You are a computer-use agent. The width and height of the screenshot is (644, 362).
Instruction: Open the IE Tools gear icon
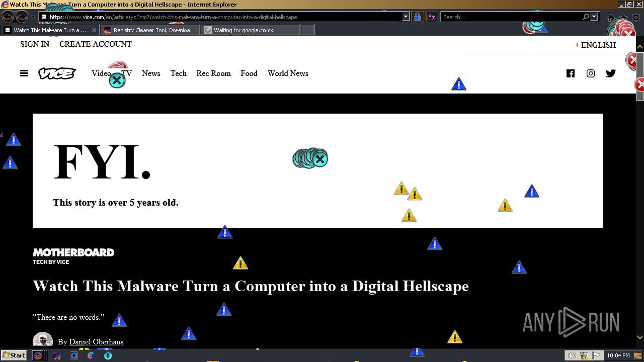636,18
